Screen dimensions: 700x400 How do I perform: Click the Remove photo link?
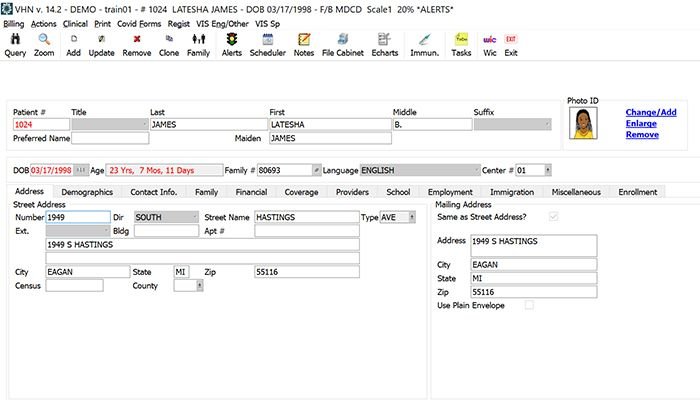click(x=642, y=134)
